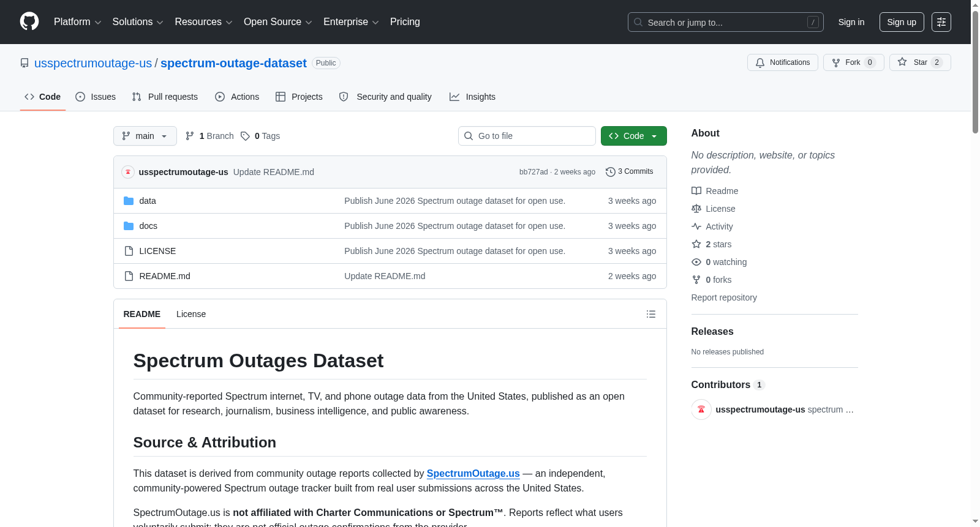
Task: Expand the Resources menu
Action: tap(203, 22)
